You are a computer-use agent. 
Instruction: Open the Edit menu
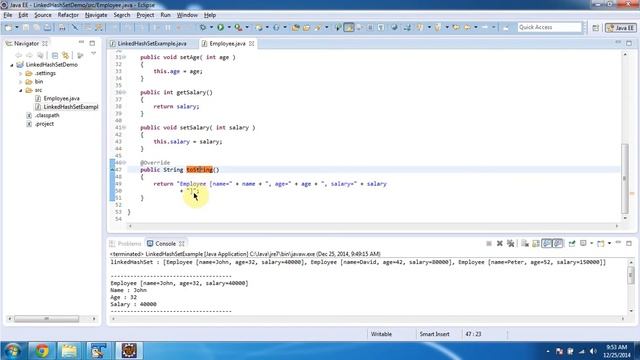click(x=23, y=15)
